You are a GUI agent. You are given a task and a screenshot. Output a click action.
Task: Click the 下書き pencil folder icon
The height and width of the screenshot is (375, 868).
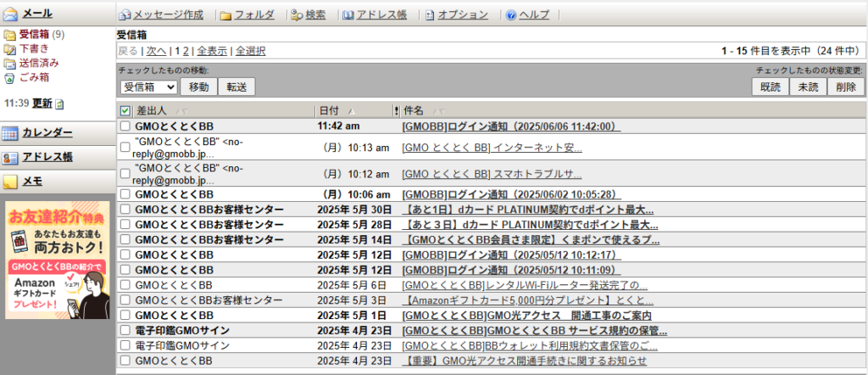[9, 49]
